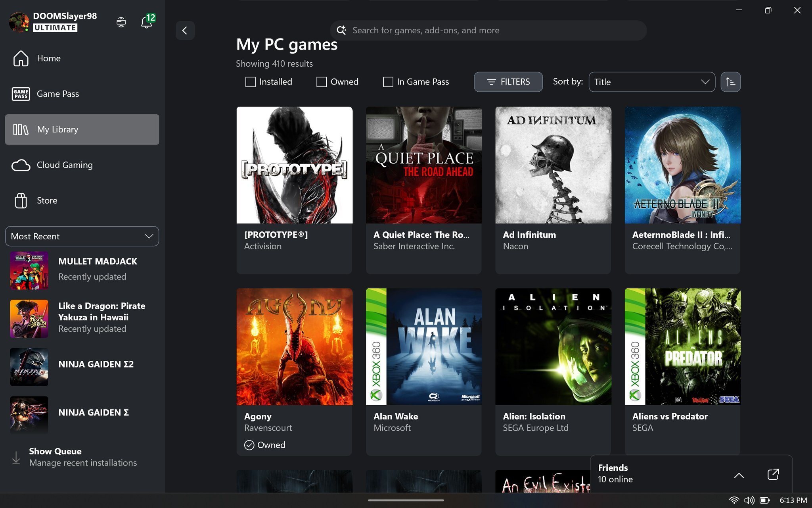Open the DOOMSlayer98 profile avatar
The image size is (812, 508).
tap(19, 22)
